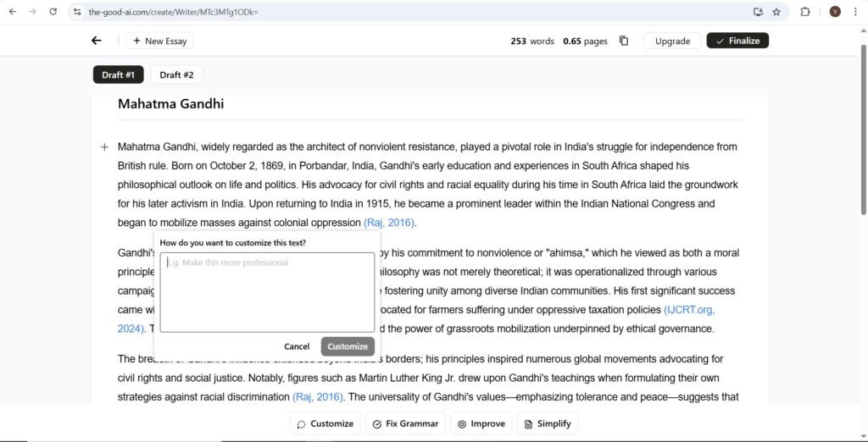Image resolution: width=868 pixels, height=442 pixels.
Task: Click the plus icon beside first paragraph
Action: 104,147
